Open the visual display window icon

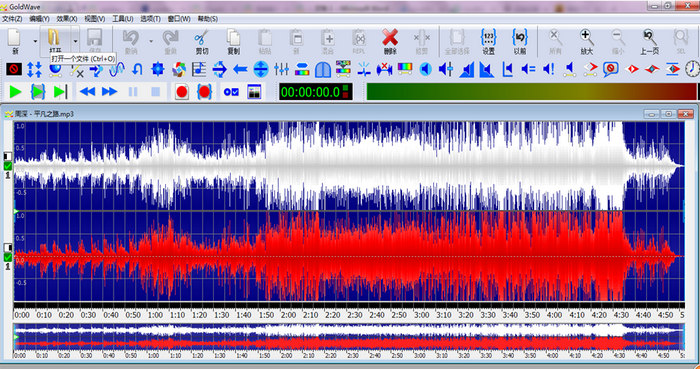click(254, 92)
